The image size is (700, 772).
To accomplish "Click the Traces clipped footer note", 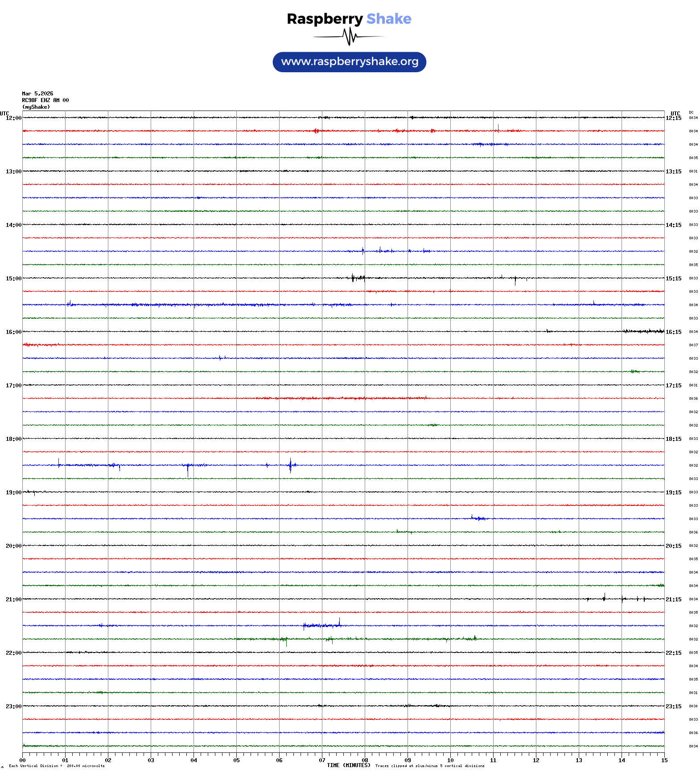I will [x=430, y=766].
